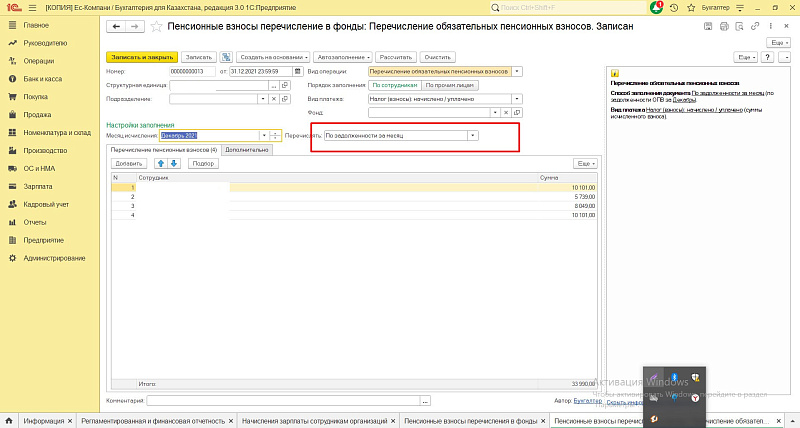Image resolution: width=800 pixels, height=428 pixels.
Task: Switch to the Дополнительно tab
Action: tap(246, 149)
